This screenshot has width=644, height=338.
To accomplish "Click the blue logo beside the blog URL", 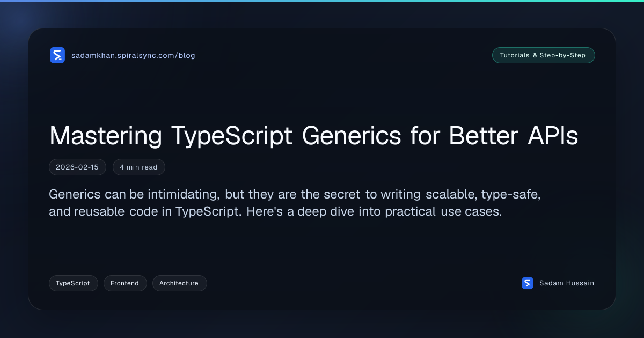I will click(57, 55).
